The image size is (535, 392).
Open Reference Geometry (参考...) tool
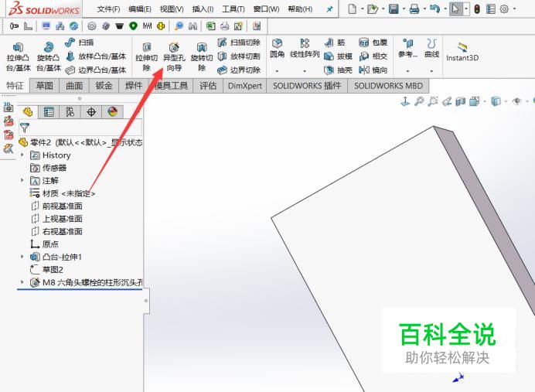pos(407,48)
